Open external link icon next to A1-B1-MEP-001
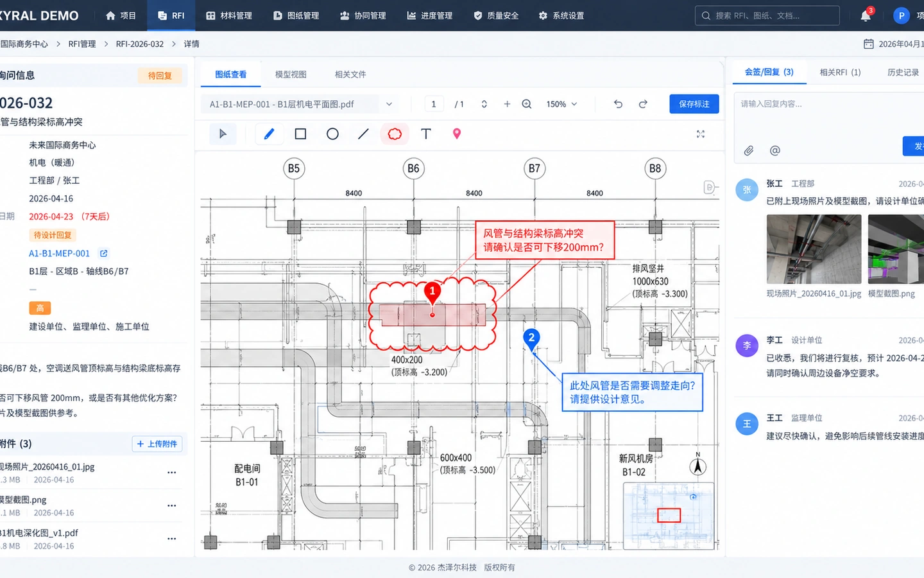Screen dimensions: 924x578 coord(103,254)
